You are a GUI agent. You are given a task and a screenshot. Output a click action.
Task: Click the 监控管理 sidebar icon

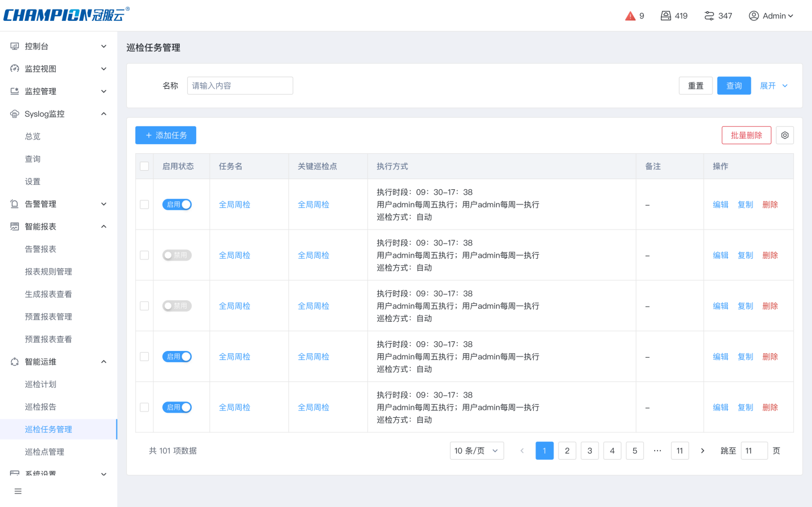coord(15,91)
